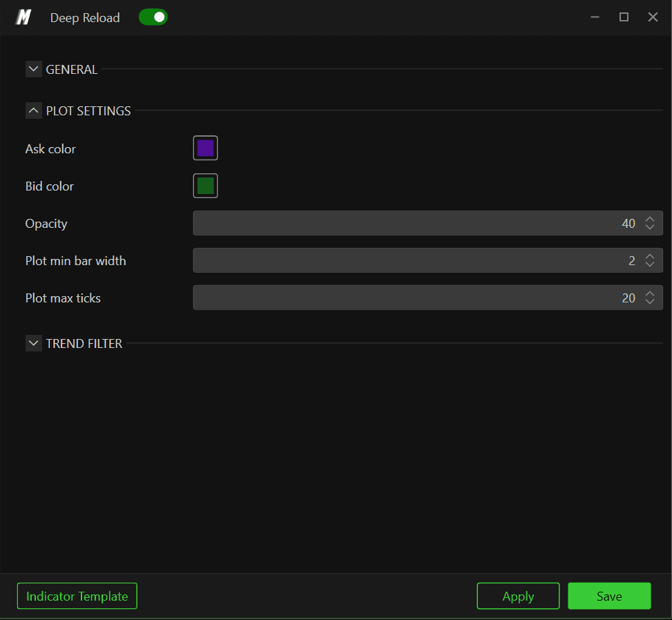Open the Ask color purple swatch
Image resolution: width=672 pixels, height=620 pixels.
[x=205, y=148]
